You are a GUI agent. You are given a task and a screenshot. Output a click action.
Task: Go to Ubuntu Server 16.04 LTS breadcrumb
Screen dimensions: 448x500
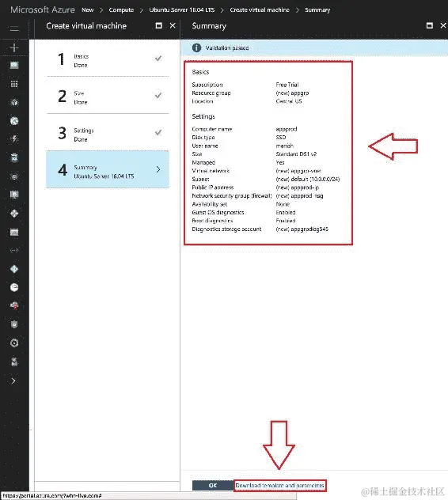182,9
